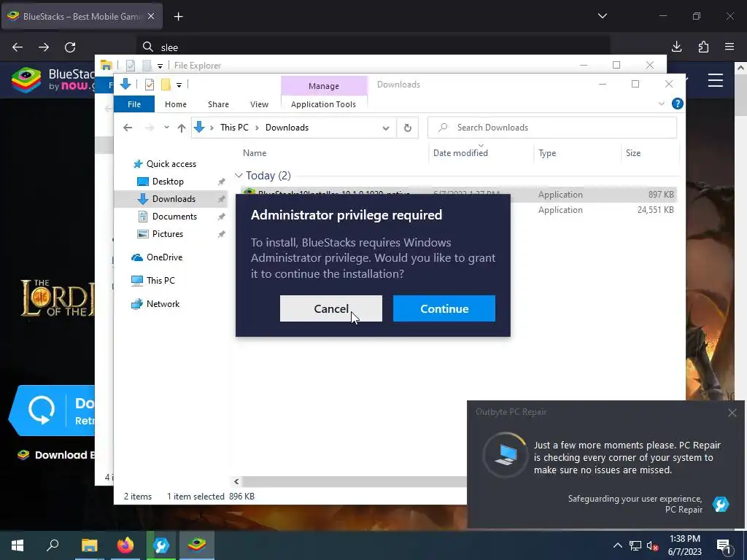This screenshot has width=747, height=560.
Task: Click the Search Downloads field
Action: [552, 128]
